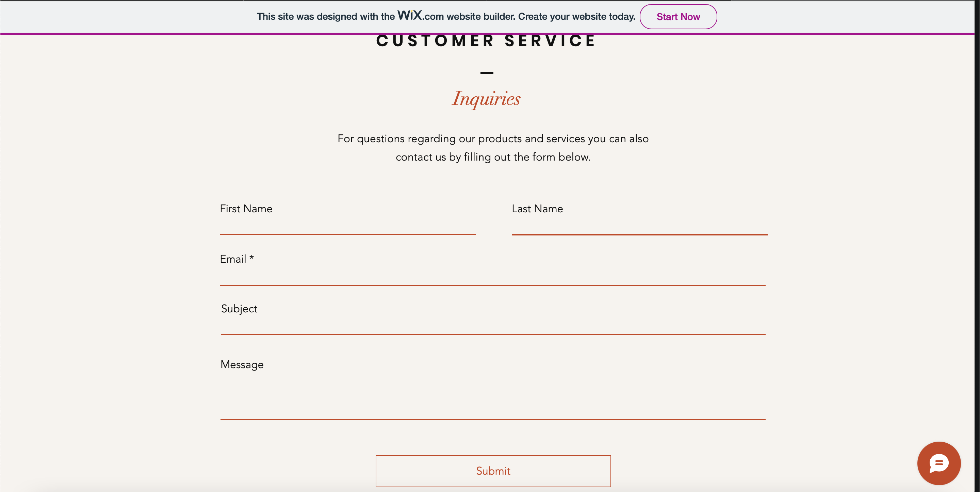This screenshot has width=980, height=492.
Task: Click into the Last Name field
Action: 639,226
